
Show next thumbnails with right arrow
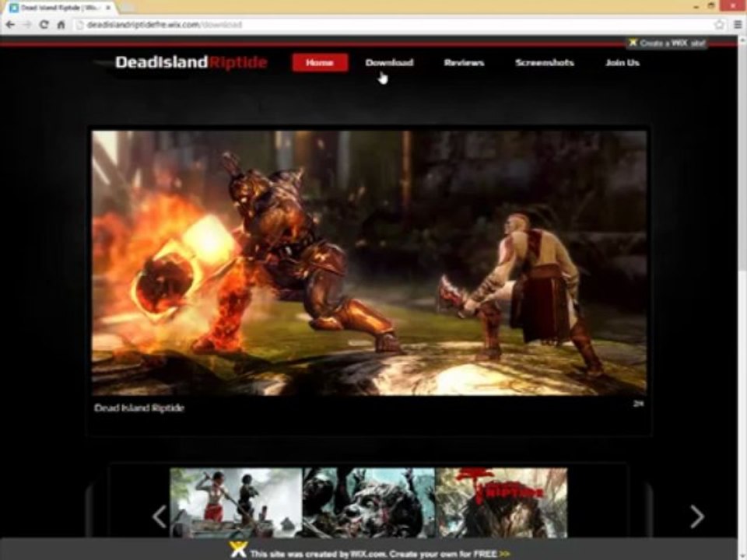(697, 516)
